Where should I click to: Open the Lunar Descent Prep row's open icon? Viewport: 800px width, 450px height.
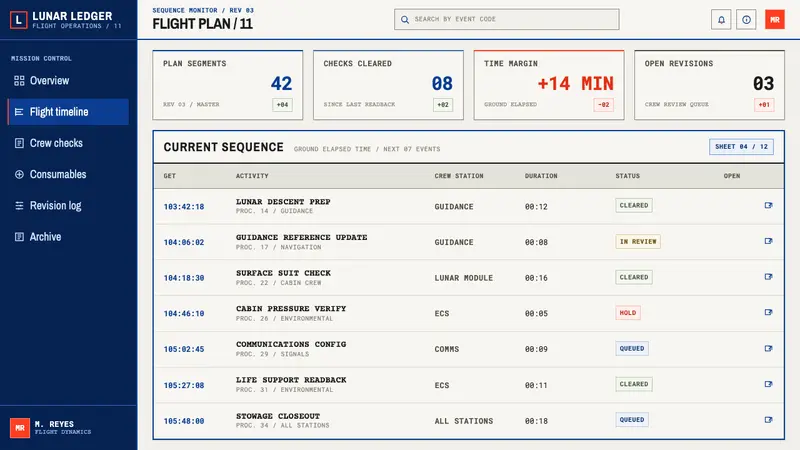768,205
